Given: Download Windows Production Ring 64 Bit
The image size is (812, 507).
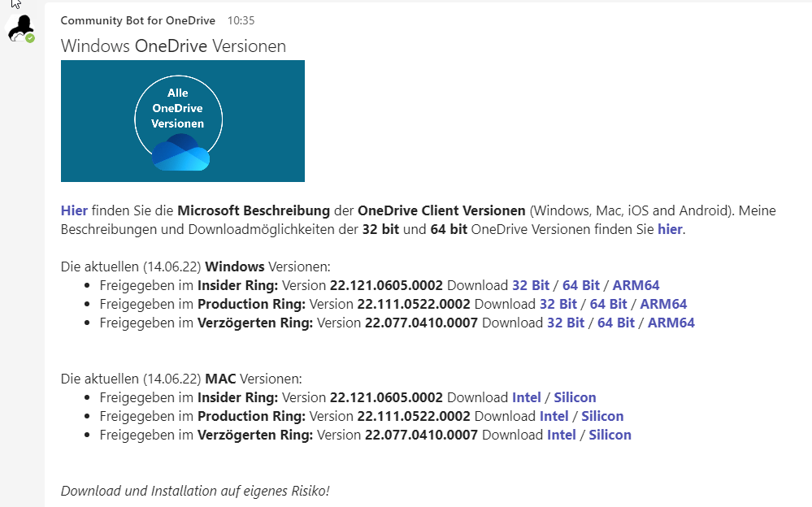Looking at the screenshot, I should pos(608,304).
